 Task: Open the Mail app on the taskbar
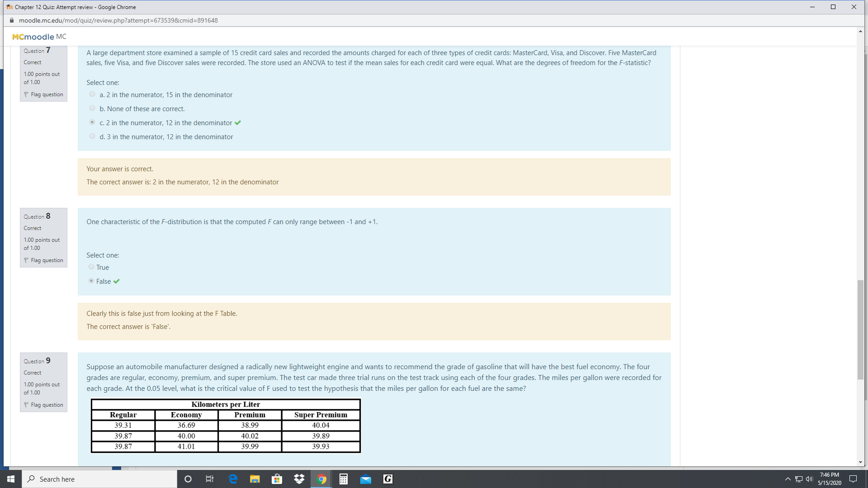point(366,479)
